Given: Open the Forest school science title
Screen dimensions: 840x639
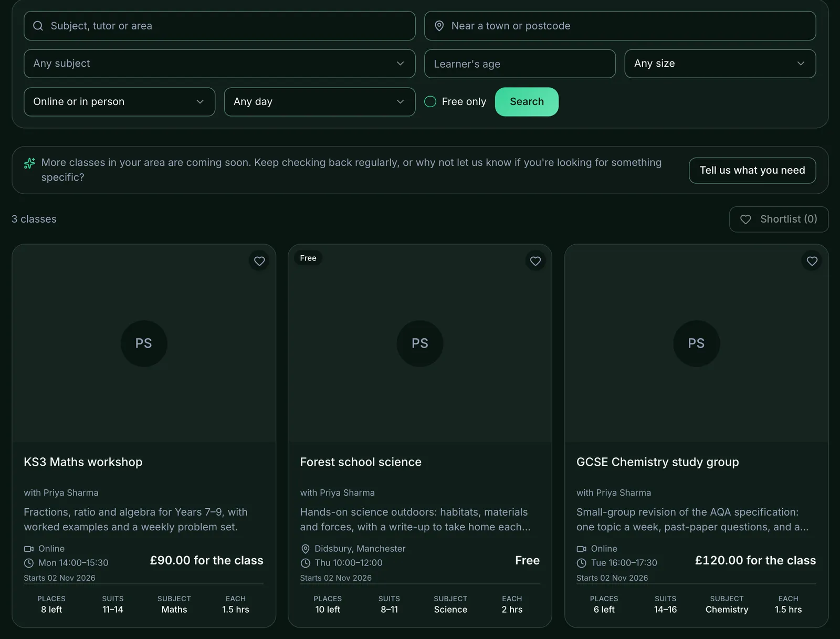Looking at the screenshot, I should point(361,462).
